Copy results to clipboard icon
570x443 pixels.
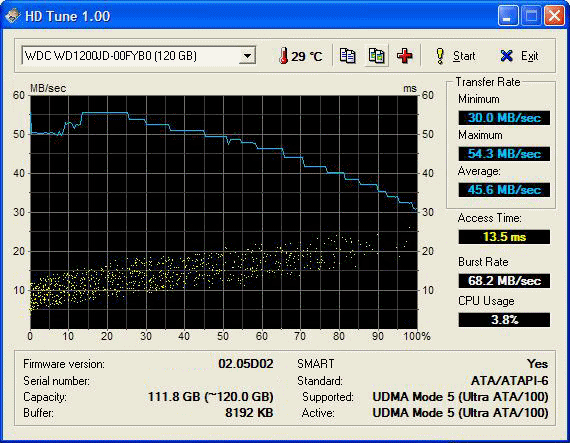click(348, 56)
